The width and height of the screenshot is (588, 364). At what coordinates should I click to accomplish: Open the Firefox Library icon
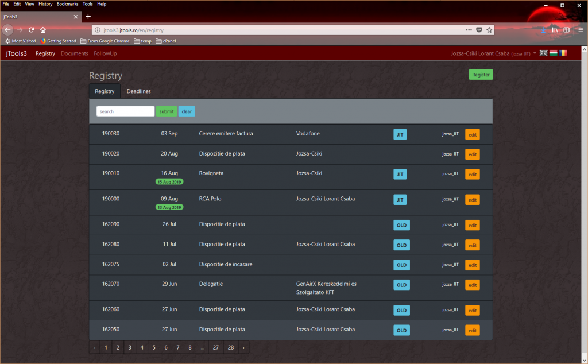tap(555, 30)
